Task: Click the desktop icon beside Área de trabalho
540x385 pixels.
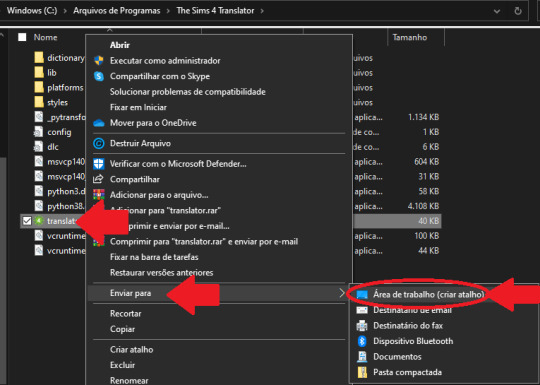Action: coord(362,294)
